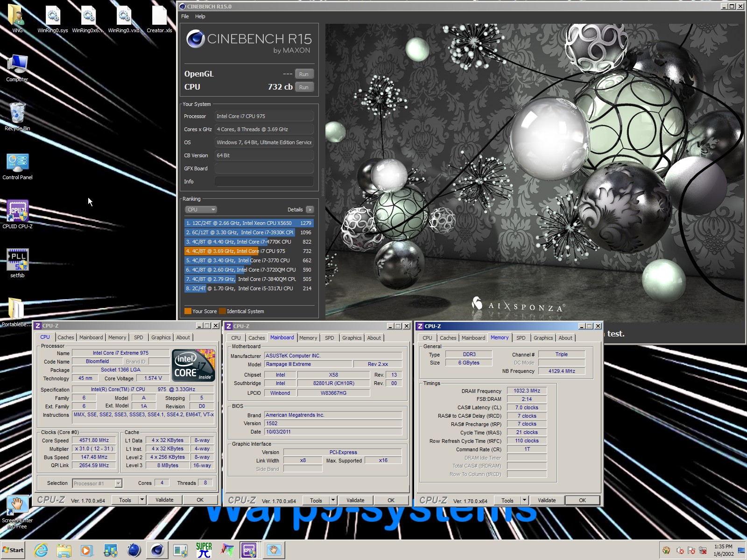This screenshot has height=560, width=747.
Task: Select the i5-3317U ranking row
Action: pos(249,288)
